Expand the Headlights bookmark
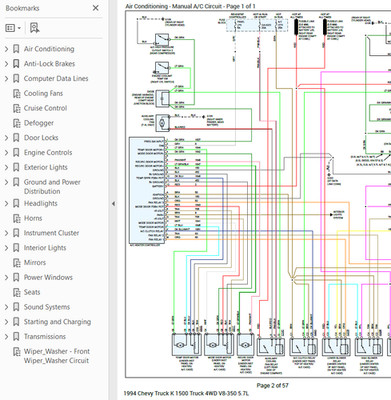391x400 pixels. click(6, 203)
